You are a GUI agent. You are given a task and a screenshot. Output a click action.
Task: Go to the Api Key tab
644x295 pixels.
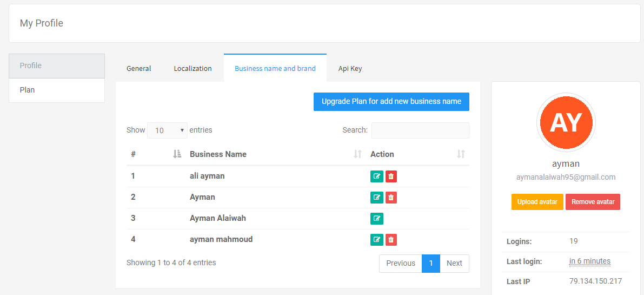click(x=350, y=69)
